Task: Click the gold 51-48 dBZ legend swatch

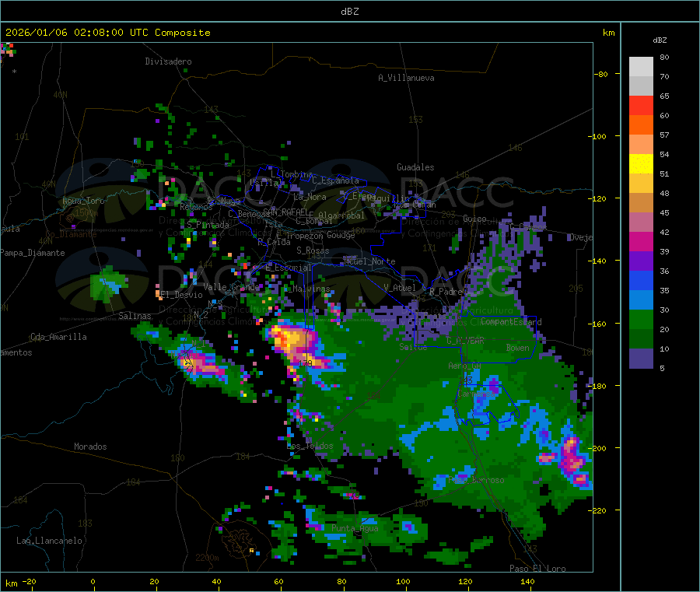Action: click(641, 183)
